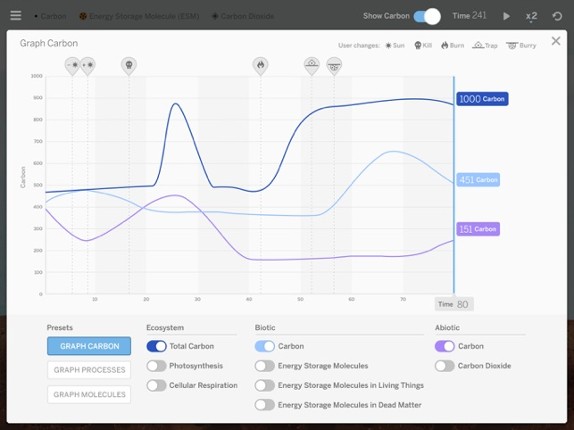
Task: Enable Energy Storage Molecules in Dead Matter
Action: pyautogui.click(x=265, y=405)
